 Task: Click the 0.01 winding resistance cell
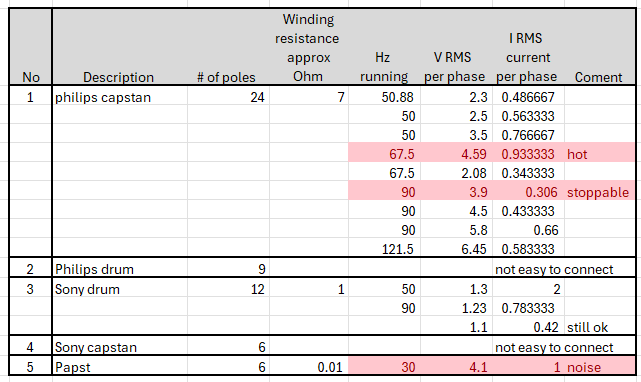pos(309,367)
